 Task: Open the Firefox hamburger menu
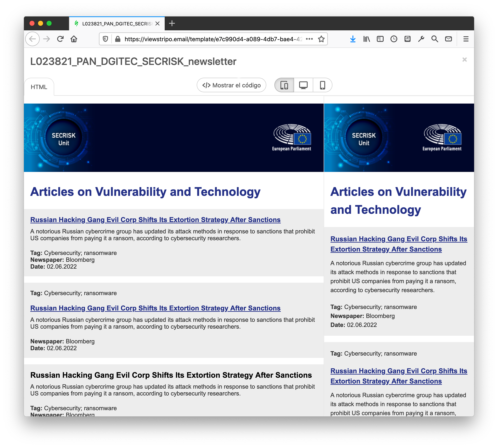466,39
